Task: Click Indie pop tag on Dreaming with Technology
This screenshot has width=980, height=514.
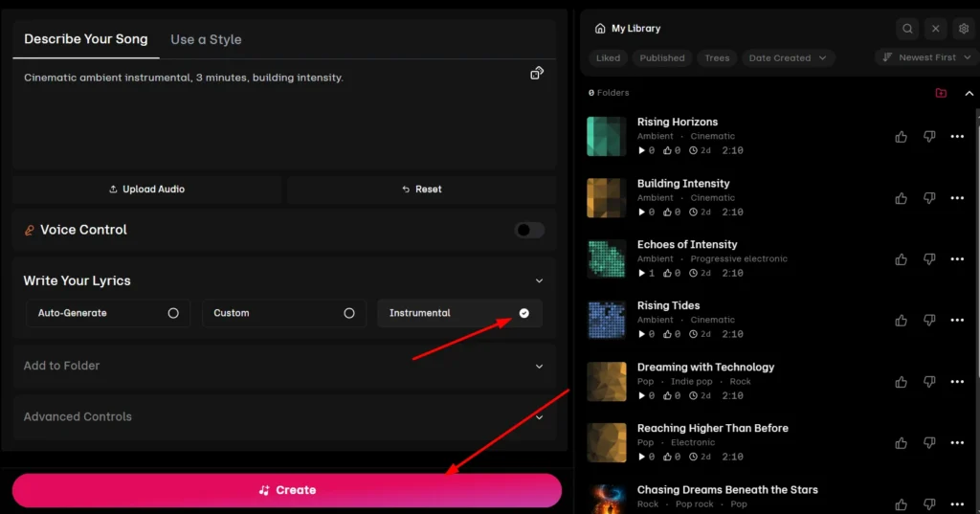Action: coord(691,382)
